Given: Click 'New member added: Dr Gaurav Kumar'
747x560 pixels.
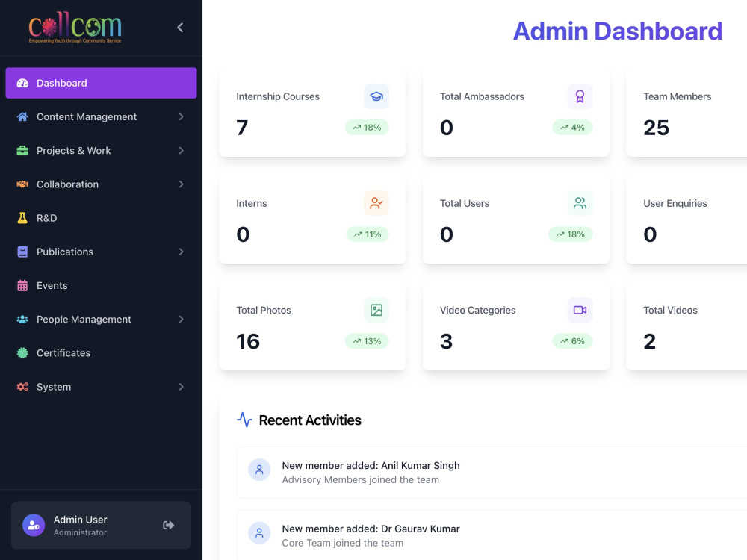Looking at the screenshot, I should 371,529.
